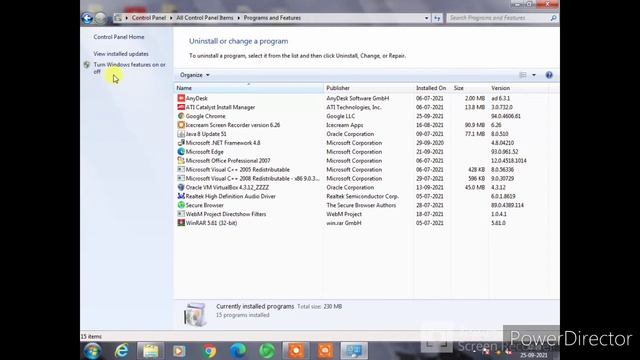Navigate to All Control Panel Items breadcrumb

point(205,18)
